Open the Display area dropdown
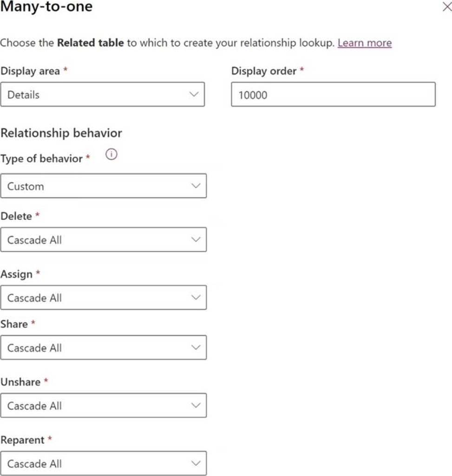 pyautogui.click(x=103, y=94)
